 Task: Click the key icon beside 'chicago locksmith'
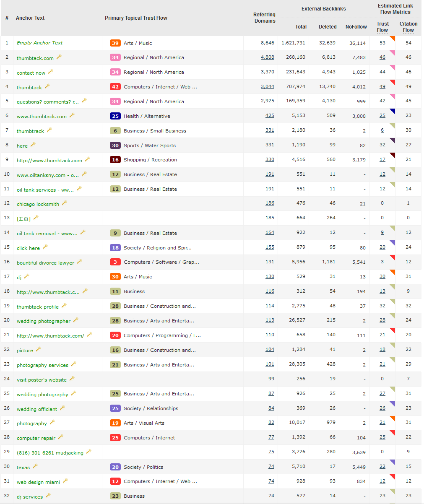coord(65,203)
